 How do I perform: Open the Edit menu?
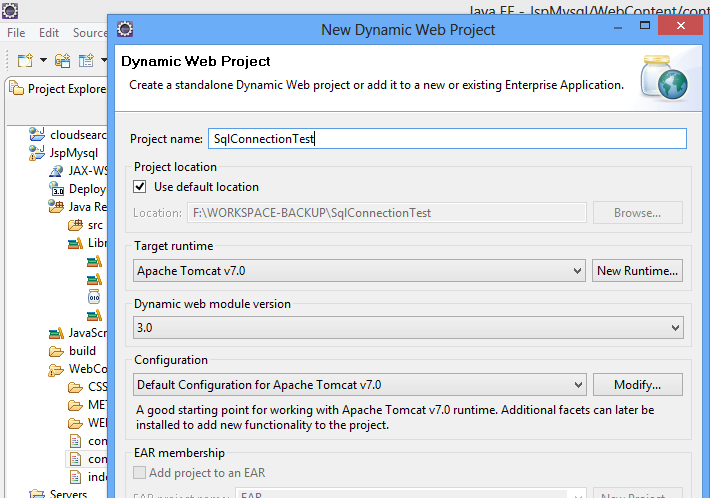(49, 33)
